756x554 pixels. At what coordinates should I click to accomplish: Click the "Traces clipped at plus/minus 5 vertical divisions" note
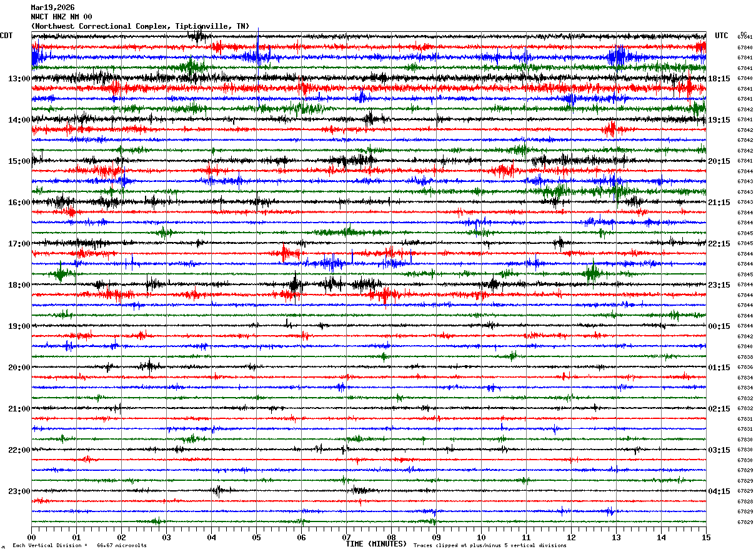490,546
